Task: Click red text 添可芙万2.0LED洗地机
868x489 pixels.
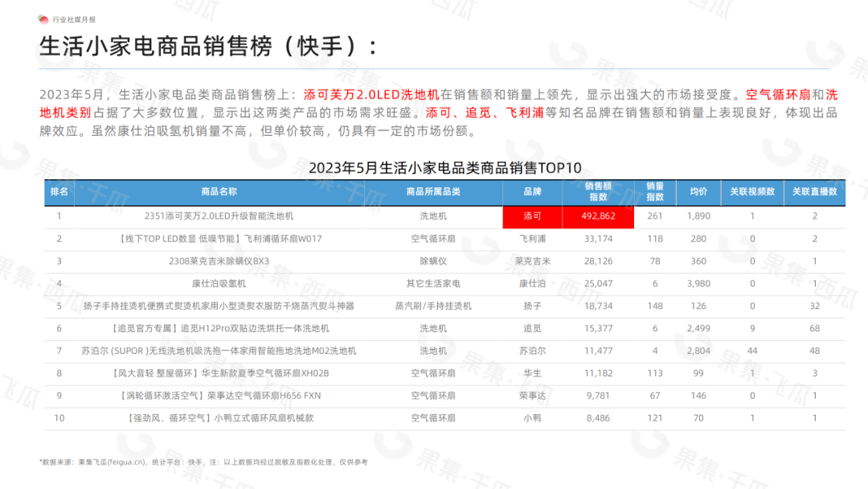Action: 371,95
